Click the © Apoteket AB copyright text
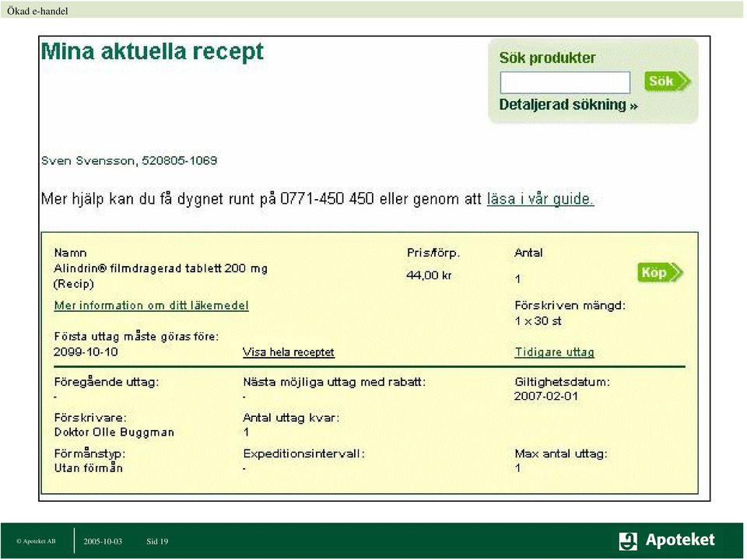 [36, 541]
